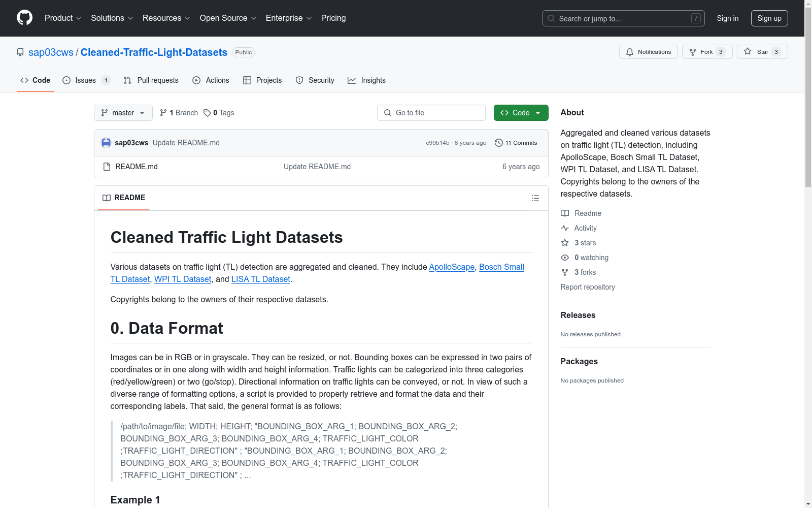
Task: Follow the Bosch Small TL Dataset link
Action: [x=501, y=267]
